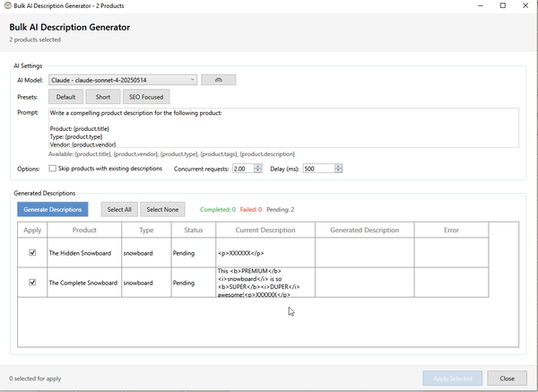This screenshot has height=392, width=538.
Task: Uncheck Apply for The Hidden Snowboard
Action: 32,253
